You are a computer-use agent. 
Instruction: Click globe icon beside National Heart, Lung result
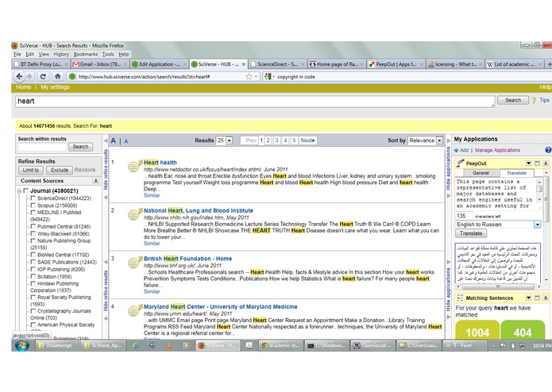pyautogui.click(x=134, y=213)
